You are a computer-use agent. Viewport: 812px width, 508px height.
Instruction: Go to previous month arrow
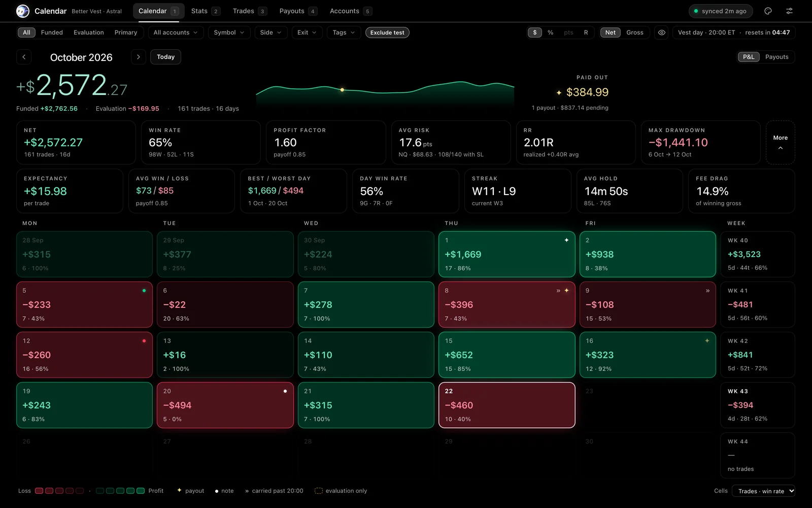[x=24, y=57]
